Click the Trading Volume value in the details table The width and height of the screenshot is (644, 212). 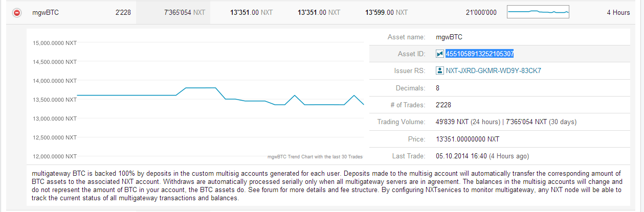pos(491,122)
